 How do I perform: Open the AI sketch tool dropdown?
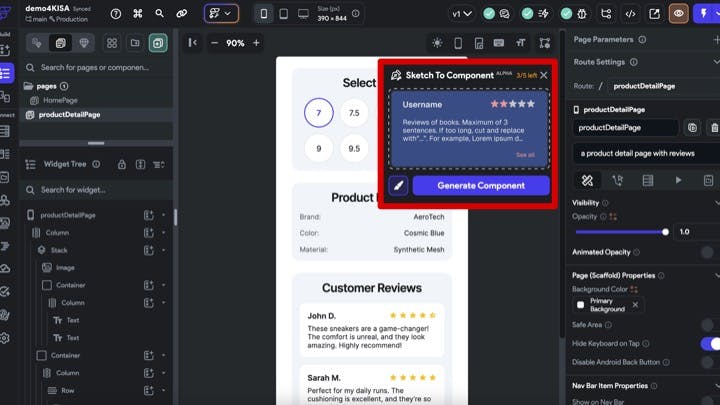pos(221,14)
